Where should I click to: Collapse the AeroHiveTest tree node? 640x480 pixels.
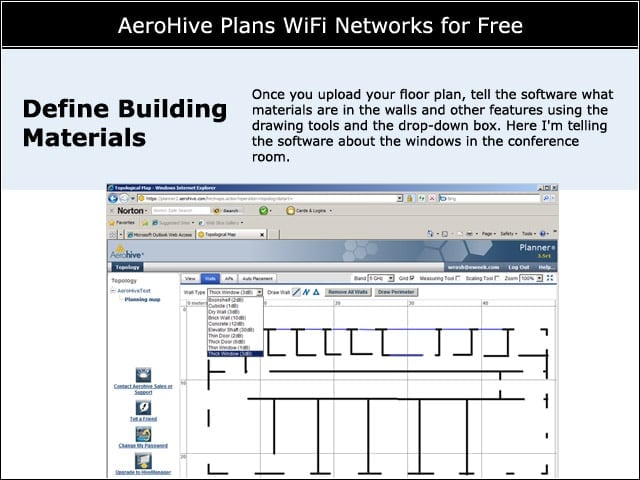113,291
